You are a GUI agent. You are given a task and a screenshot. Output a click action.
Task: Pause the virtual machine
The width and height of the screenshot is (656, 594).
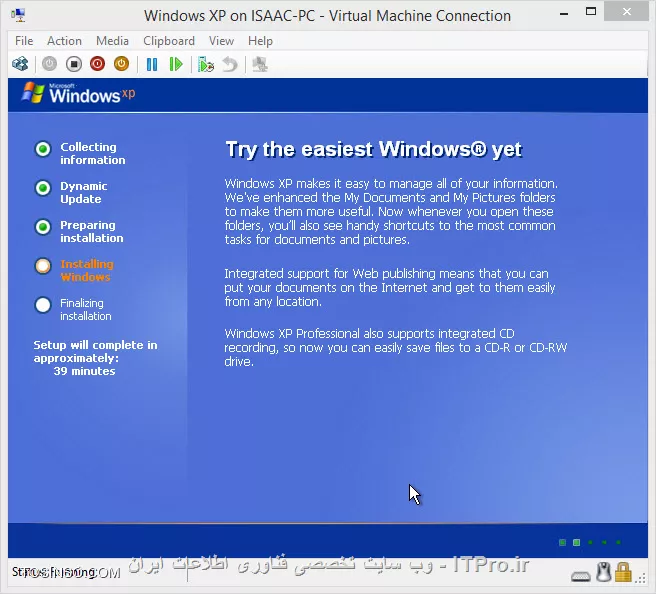152,64
